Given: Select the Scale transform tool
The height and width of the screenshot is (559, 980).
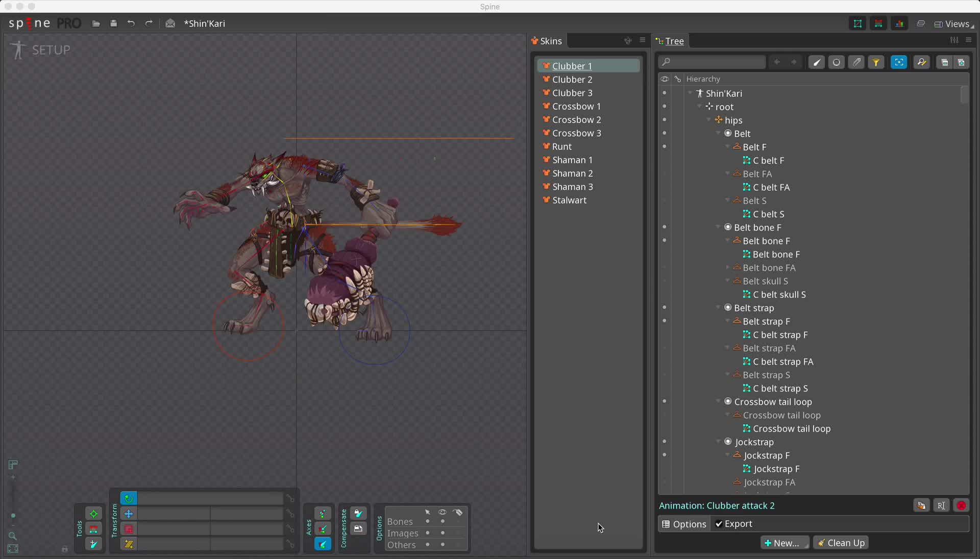Looking at the screenshot, I should point(129,529).
